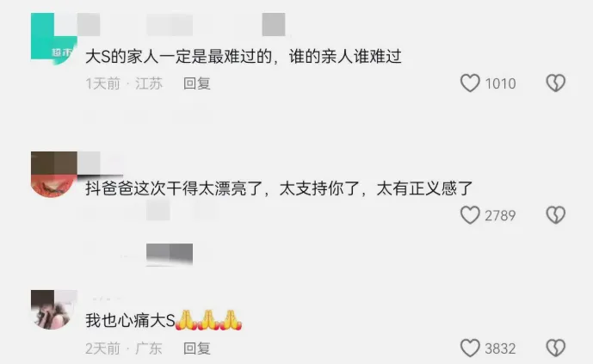
Task: Click the 1天前 · 江苏 timestamp
Action: point(124,83)
